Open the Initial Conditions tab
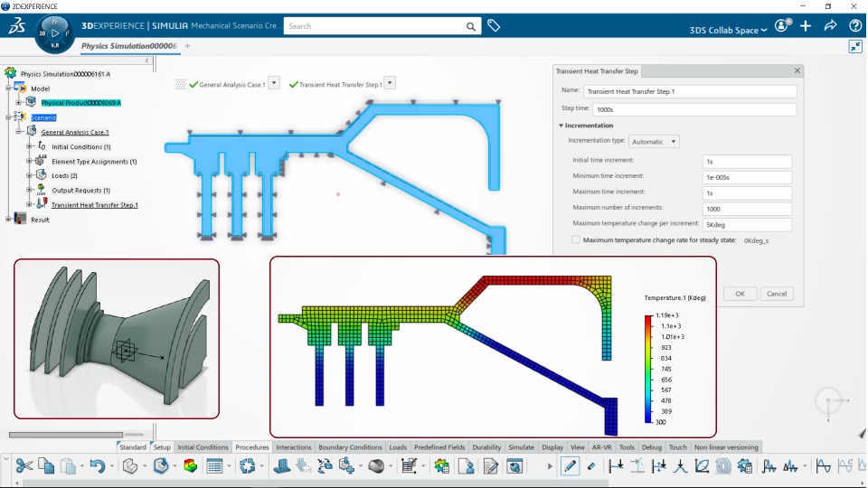Image resolution: width=868 pixels, height=488 pixels. [x=203, y=447]
